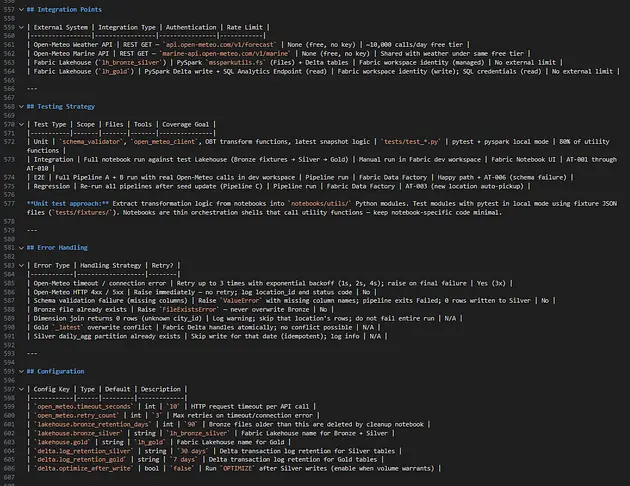Collapse the Integration Points section fold arrow
The image size is (630, 486).
(x=21, y=10)
